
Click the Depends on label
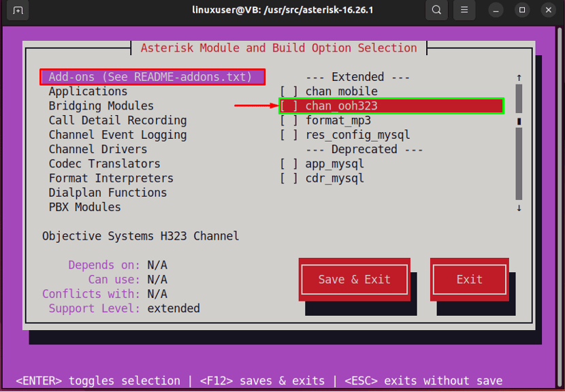[104, 265]
